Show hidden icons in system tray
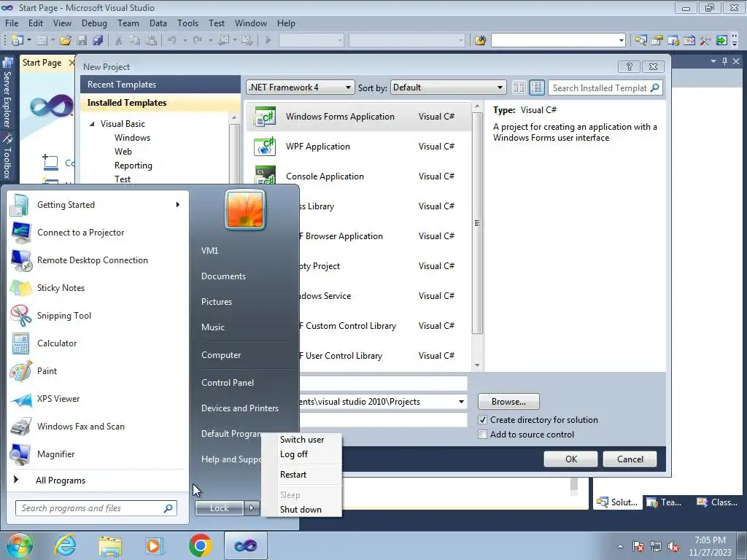The image size is (747, 560). pyautogui.click(x=620, y=547)
